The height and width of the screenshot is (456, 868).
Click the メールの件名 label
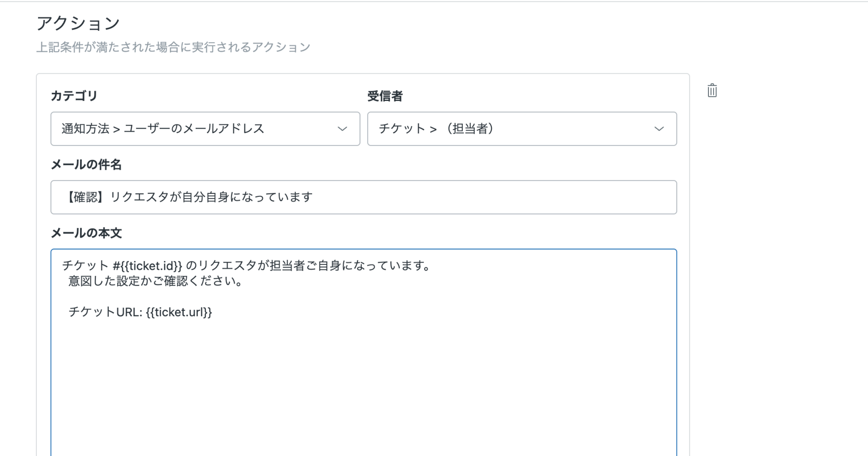tap(86, 165)
